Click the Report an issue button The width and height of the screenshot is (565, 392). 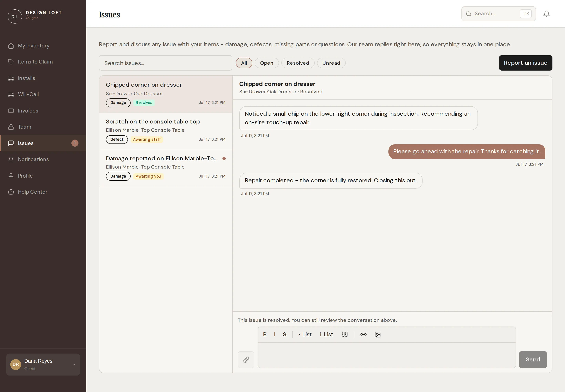525,63
